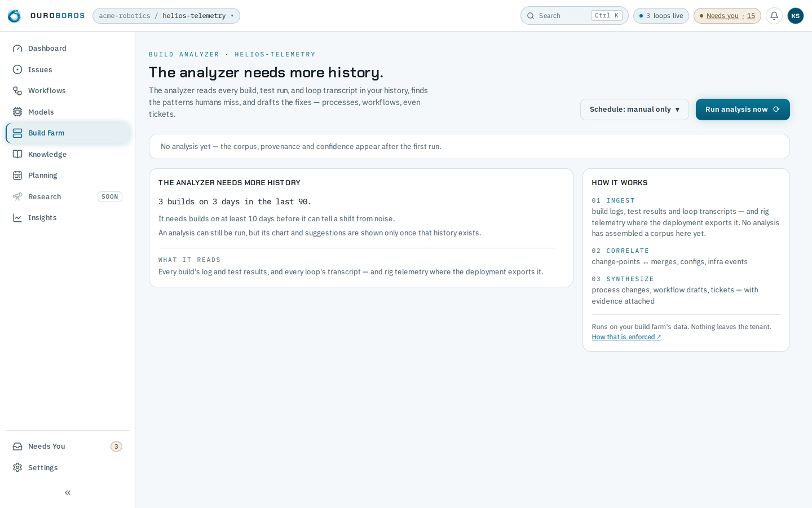The width and height of the screenshot is (812, 508).
Task: Click the Planning calendar icon
Action: point(17,176)
